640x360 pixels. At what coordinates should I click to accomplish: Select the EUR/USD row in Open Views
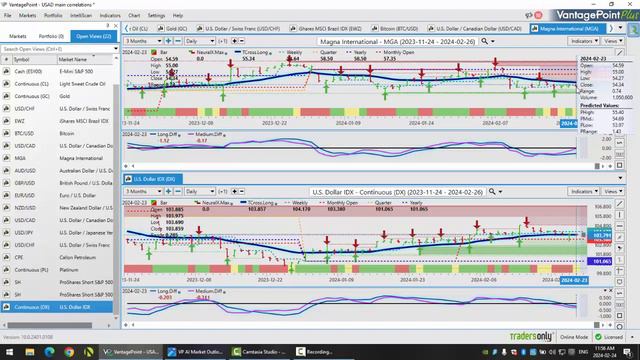(57, 195)
